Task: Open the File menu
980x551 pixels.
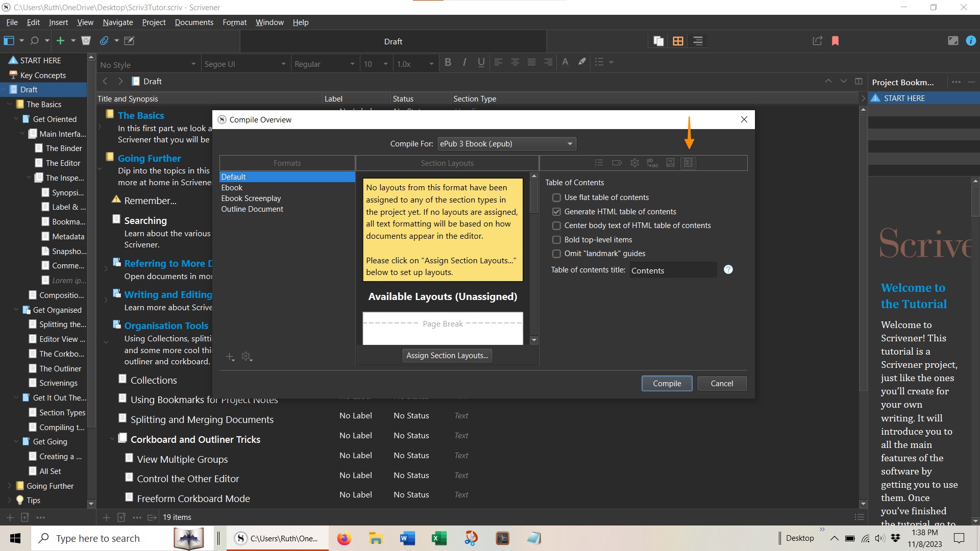Action: [12, 22]
